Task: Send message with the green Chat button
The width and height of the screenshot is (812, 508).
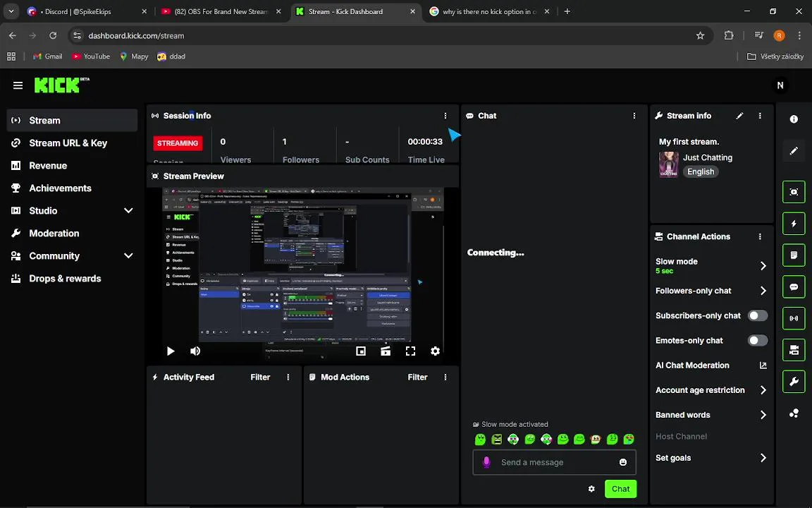Action: pos(620,489)
